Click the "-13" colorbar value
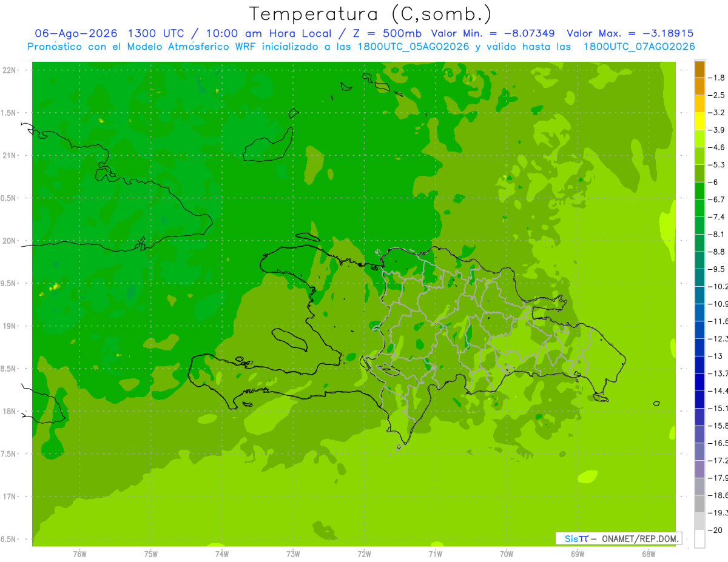Screen dimensions: 728x562 point(716,356)
